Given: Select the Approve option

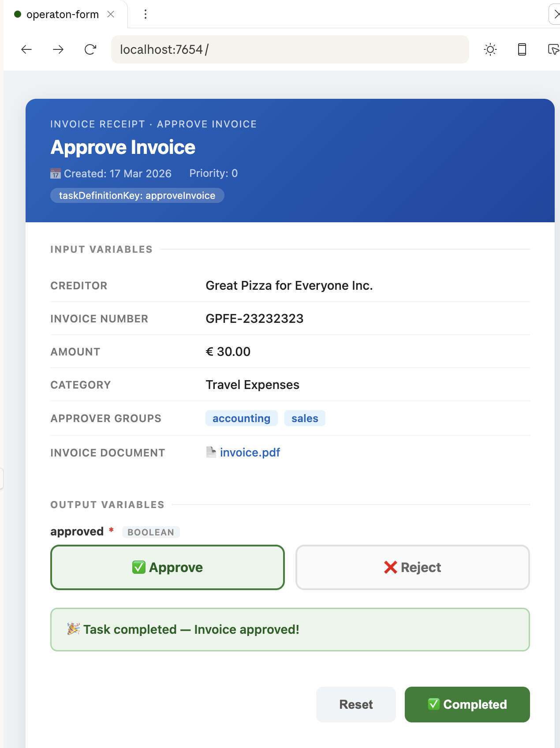Looking at the screenshot, I should click(x=168, y=567).
